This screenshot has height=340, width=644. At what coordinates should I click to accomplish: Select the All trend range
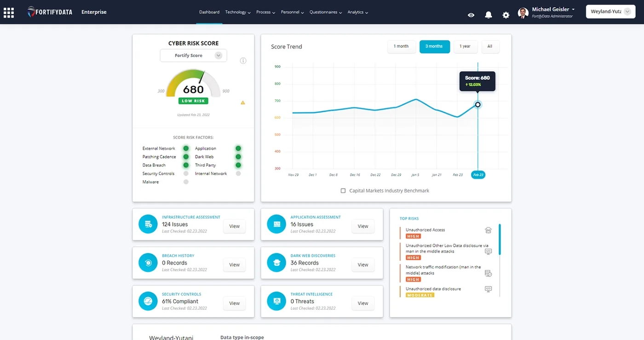pos(490,46)
